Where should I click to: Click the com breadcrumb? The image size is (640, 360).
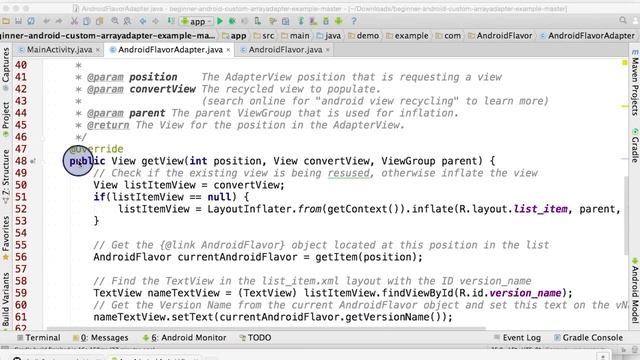448,36
